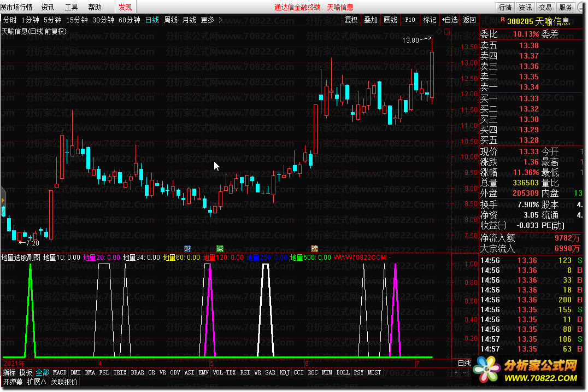Select the 指标 tab
The image size is (588, 392).
click(9, 372)
